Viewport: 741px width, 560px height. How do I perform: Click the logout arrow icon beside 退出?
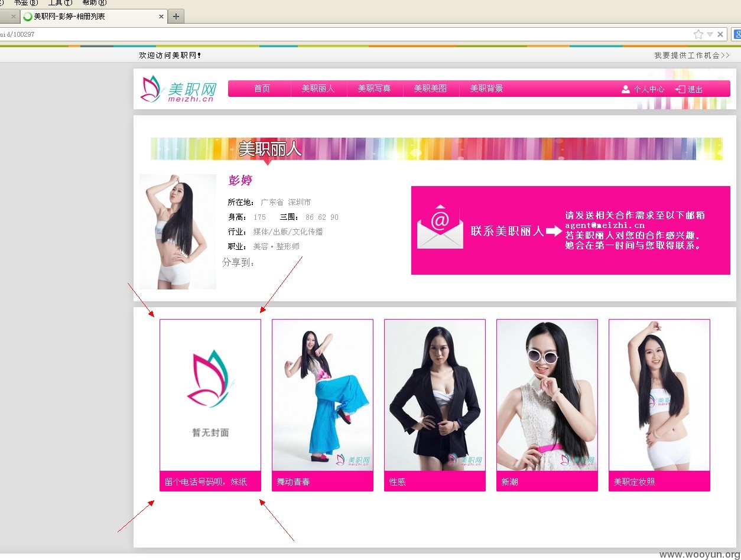680,89
